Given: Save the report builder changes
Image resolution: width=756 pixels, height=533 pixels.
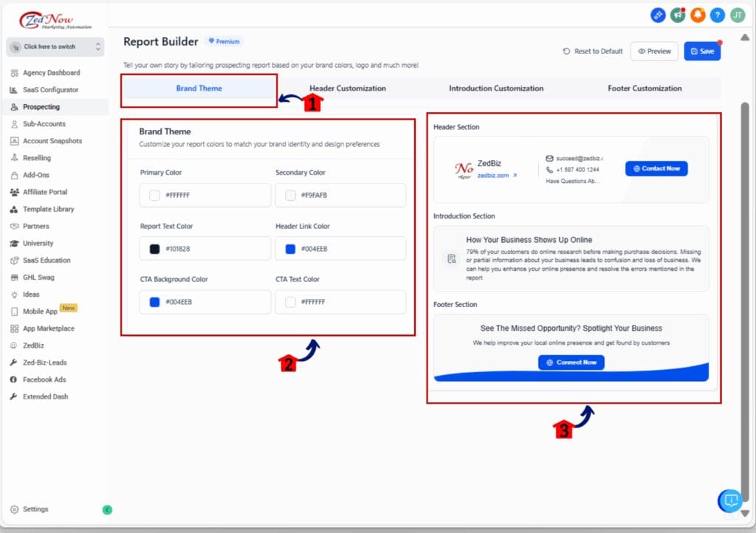Looking at the screenshot, I should 702,51.
